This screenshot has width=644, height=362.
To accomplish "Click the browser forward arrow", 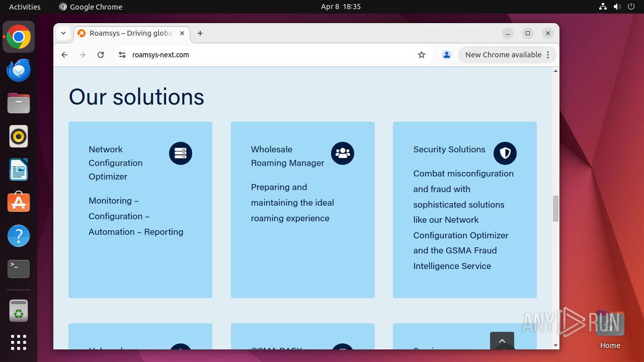I will pos(83,55).
